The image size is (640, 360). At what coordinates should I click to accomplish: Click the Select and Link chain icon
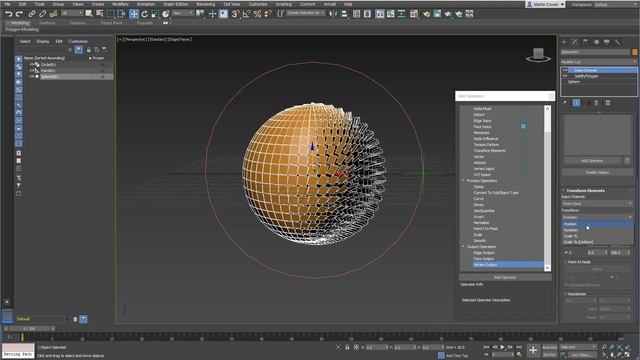32,14
